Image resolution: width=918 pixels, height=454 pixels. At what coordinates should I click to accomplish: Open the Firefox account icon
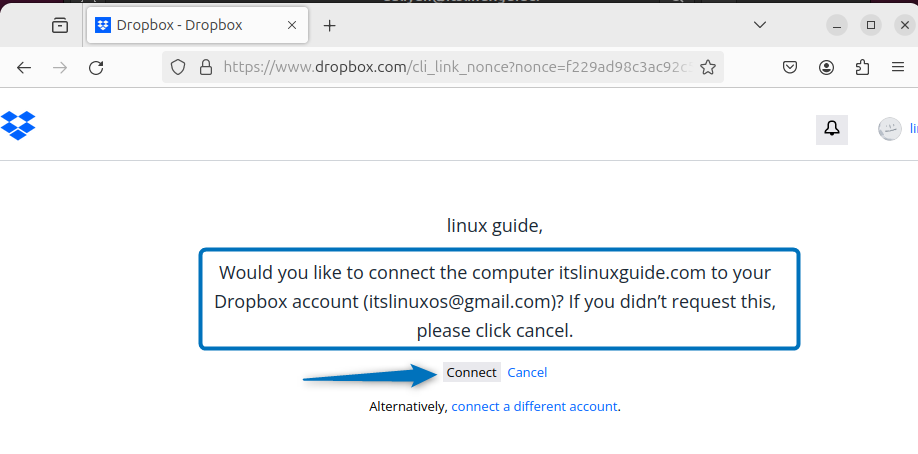[827, 67]
